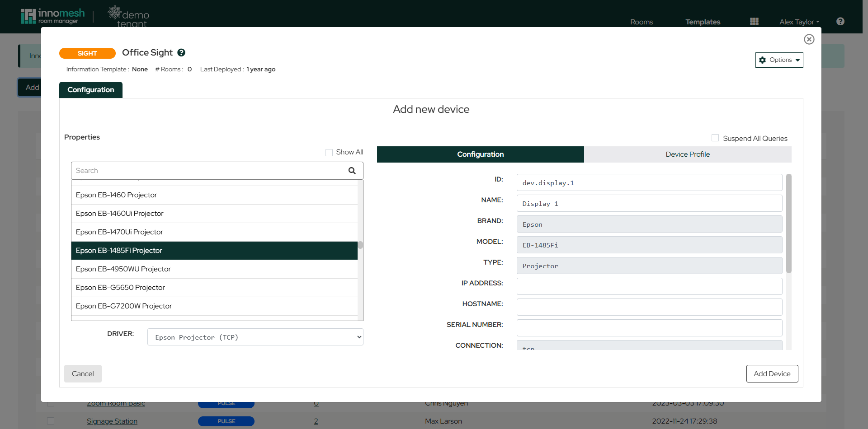Click the NAME input field
Viewport: 868px width, 429px height.
coord(649,204)
